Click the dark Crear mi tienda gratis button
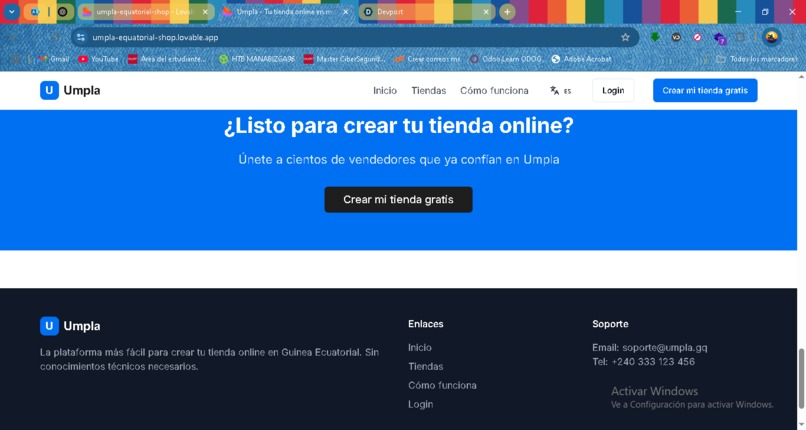This screenshot has width=806, height=430. (x=398, y=199)
